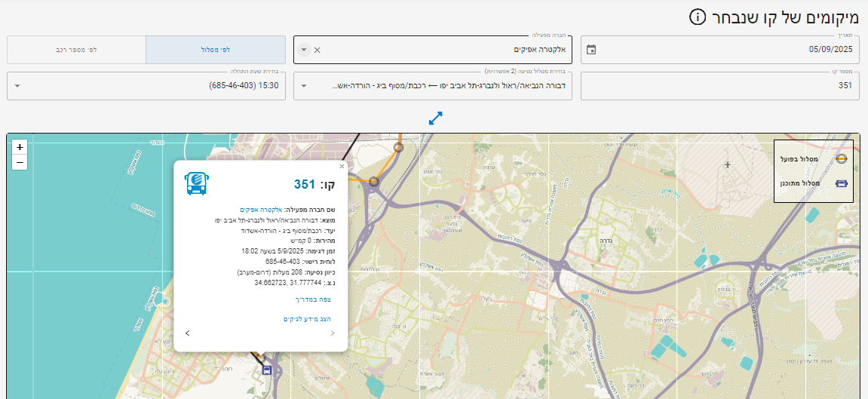This screenshot has width=868, height=399.
Task: Open the operator company dropdown arrow
Action: [304, 50]
